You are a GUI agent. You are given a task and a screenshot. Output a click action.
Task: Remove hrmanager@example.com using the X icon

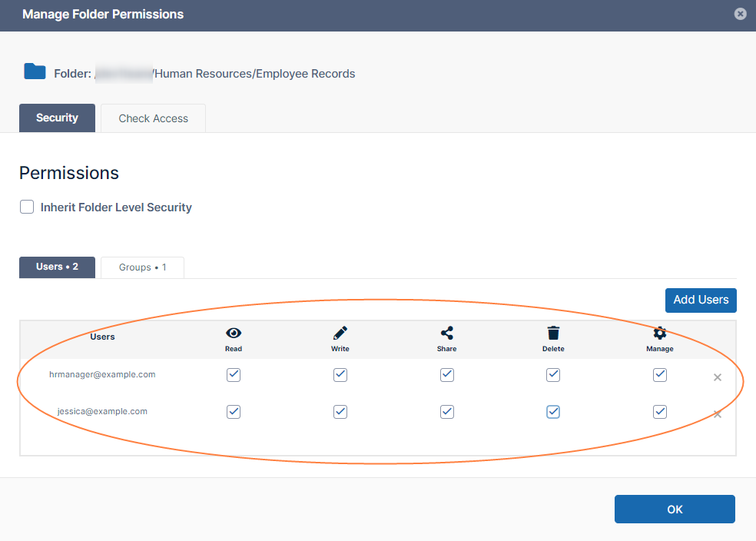tap(717, 377)
